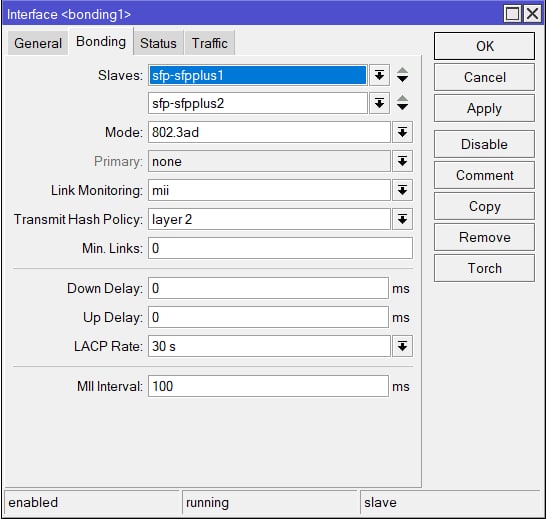Expand the Transmit Hash Policy dropdown

click(402, 219)
